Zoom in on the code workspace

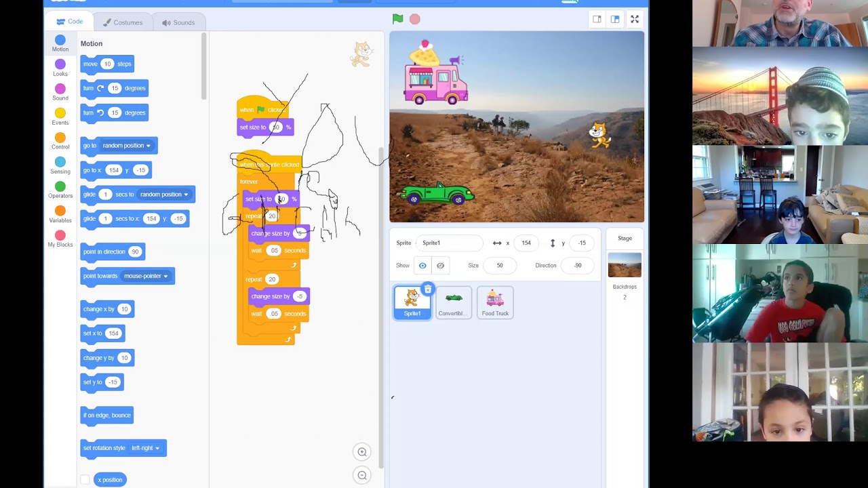pyautogui.click(x=362, y=452)
